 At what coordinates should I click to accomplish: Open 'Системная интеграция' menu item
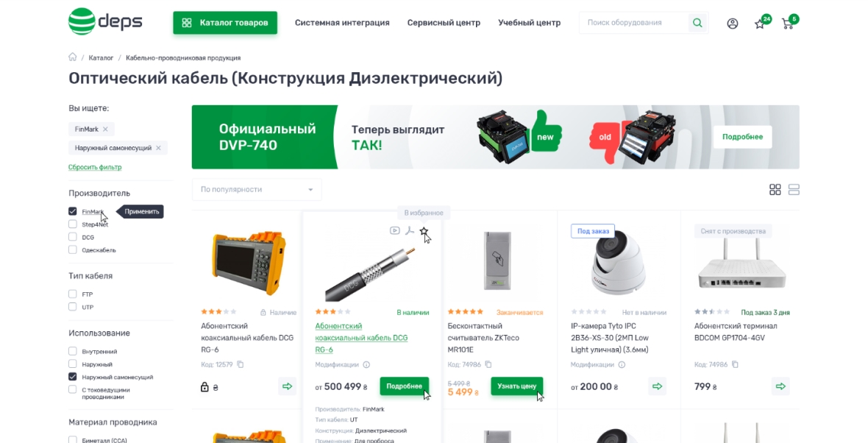[x=342, y=23]
